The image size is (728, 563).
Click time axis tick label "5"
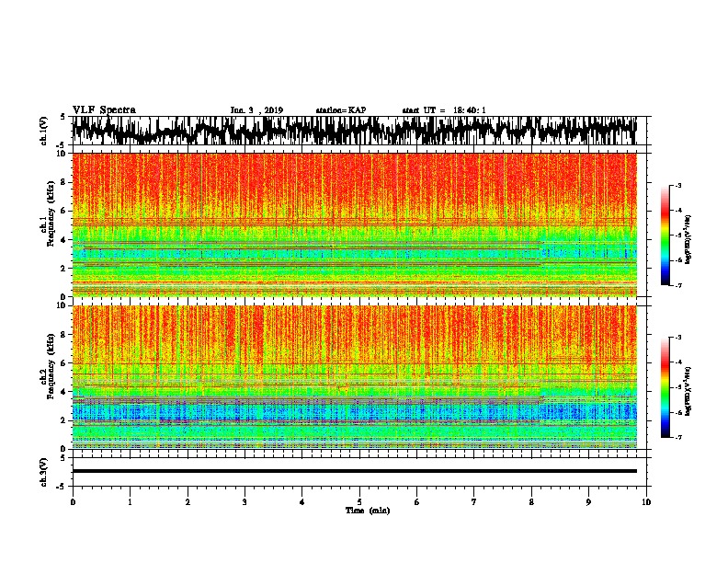(x=359, y=502)
